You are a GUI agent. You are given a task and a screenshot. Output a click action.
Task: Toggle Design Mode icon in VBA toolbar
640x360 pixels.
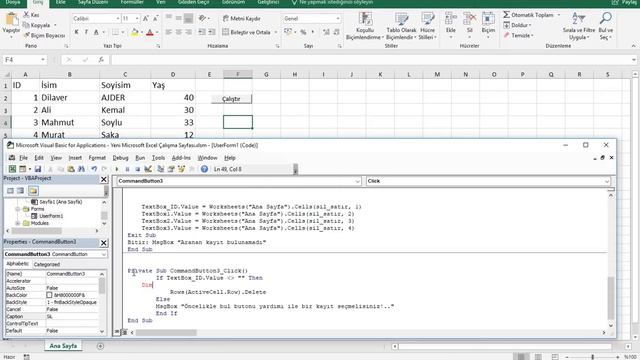tap(148, 169)
